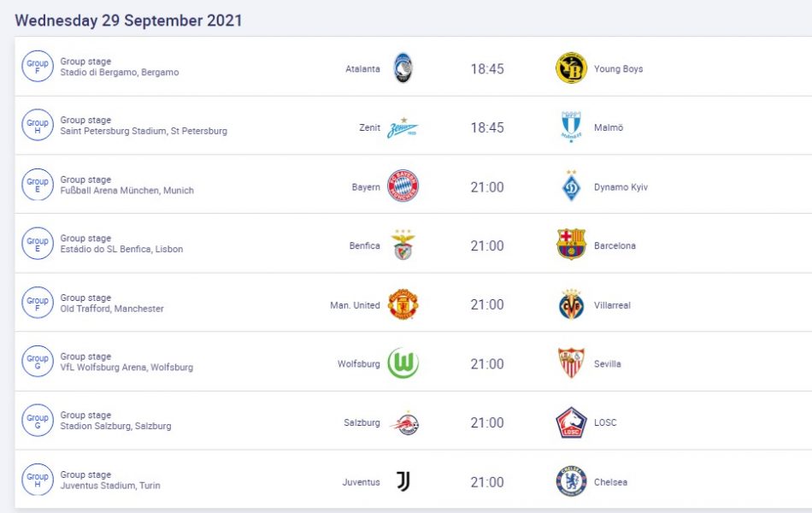Click the Barcelona club crest

coord(571,245)
